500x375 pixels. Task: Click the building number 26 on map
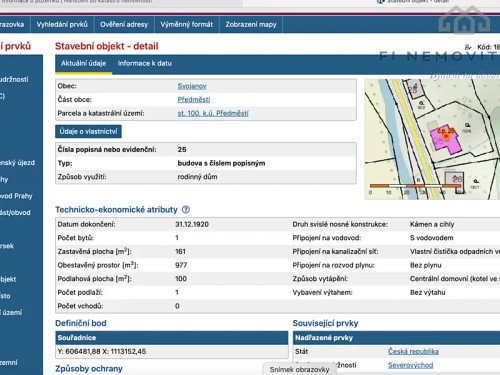457,179
